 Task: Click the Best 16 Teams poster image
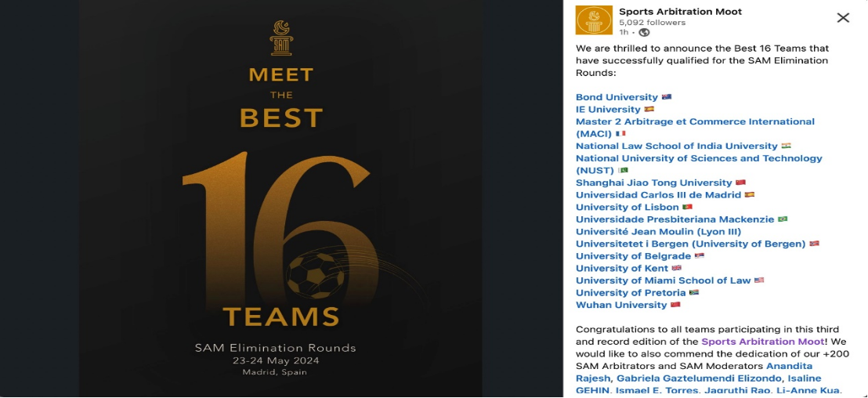(x=280, y=198)
